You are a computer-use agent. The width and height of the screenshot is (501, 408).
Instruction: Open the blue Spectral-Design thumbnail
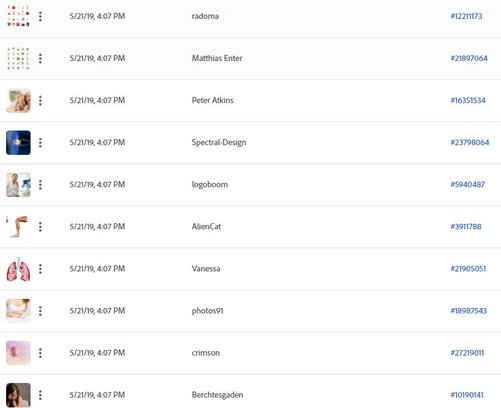click(18, 143)
